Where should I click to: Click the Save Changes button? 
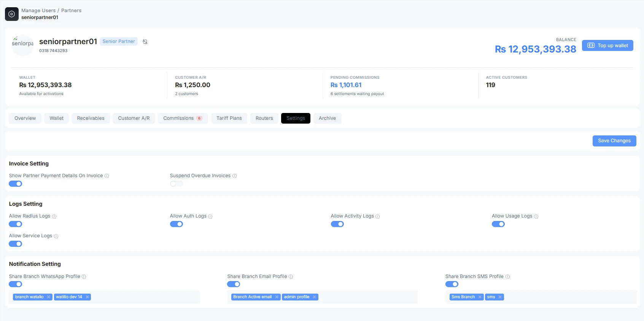[614, 141]
